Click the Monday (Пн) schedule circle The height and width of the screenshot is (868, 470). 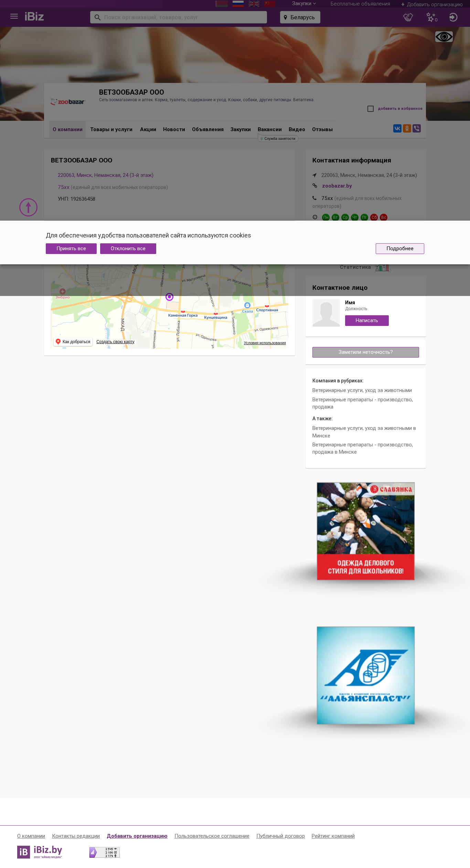point(325,217)
